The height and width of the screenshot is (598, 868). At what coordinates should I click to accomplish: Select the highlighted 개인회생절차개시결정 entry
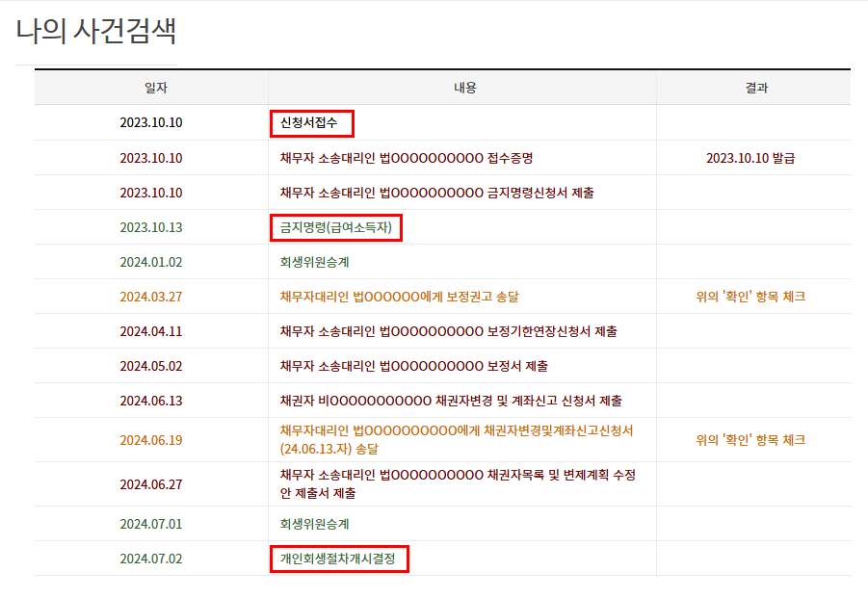pos(337,559)
